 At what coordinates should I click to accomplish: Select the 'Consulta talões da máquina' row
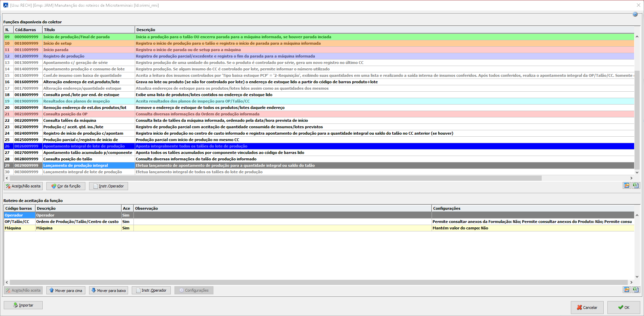point(319,120)
